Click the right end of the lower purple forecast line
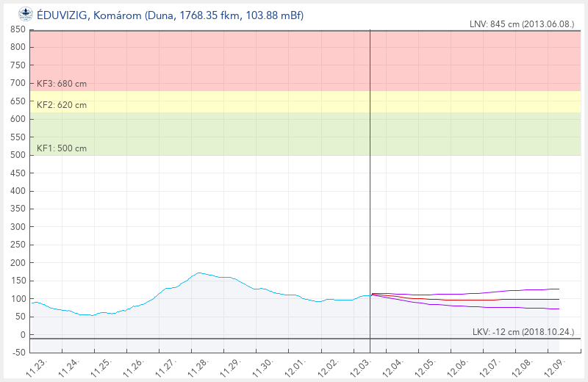This screenshot has width=588, height=382. pos(559,309)
